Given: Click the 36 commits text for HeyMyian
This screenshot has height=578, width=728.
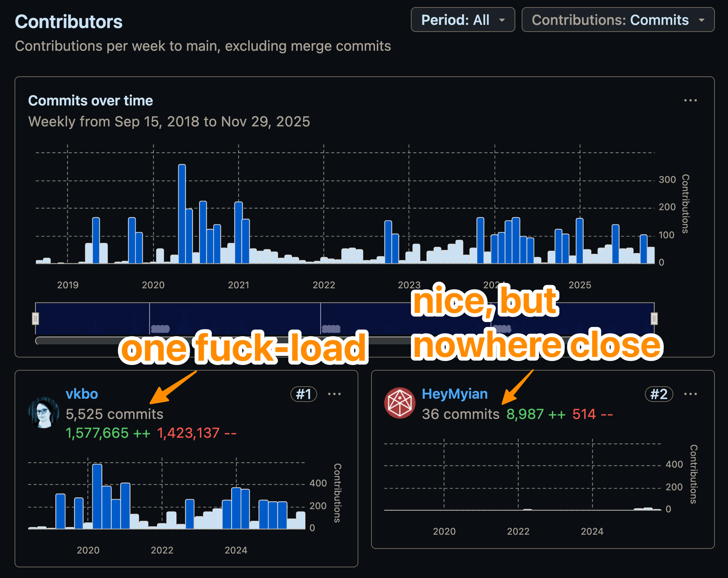Looking at the screenshot, I should click(x=460, y=414).
